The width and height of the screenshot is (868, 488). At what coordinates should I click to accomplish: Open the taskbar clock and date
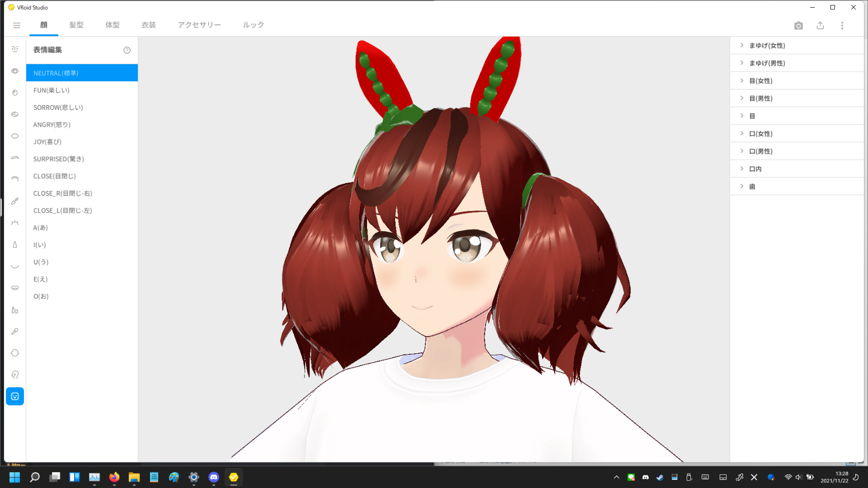click(834, 477)
